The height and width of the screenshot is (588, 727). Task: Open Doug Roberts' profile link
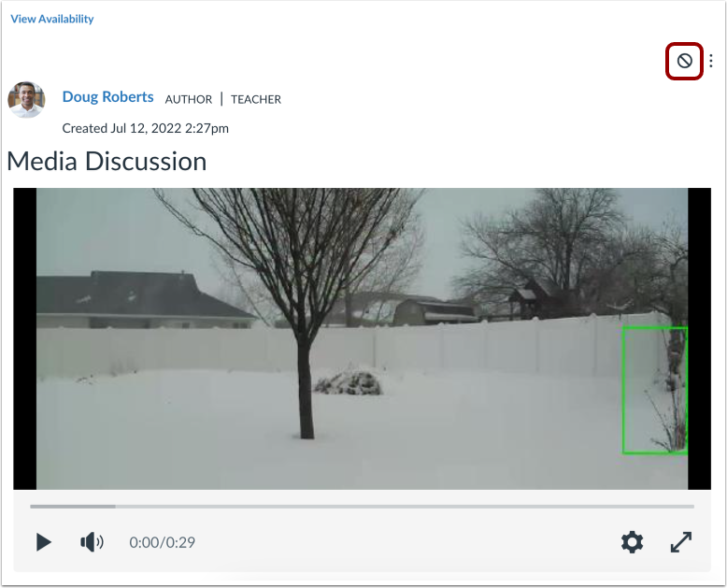click(x=107, y=97)
